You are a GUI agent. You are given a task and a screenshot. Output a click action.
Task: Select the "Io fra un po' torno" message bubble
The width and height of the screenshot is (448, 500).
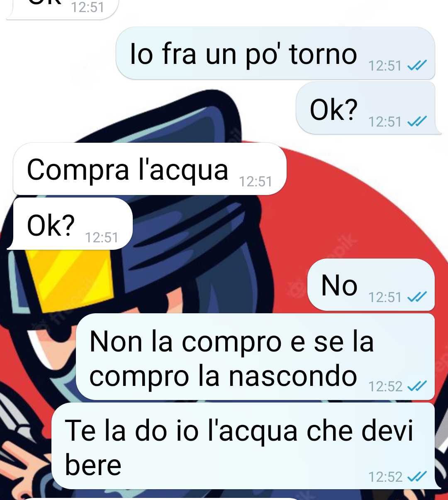coord(275,54)
